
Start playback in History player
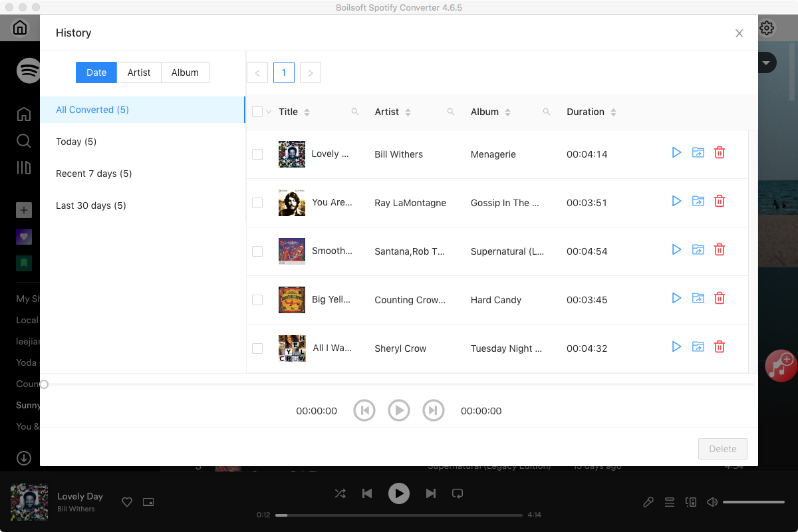(399, 410)
